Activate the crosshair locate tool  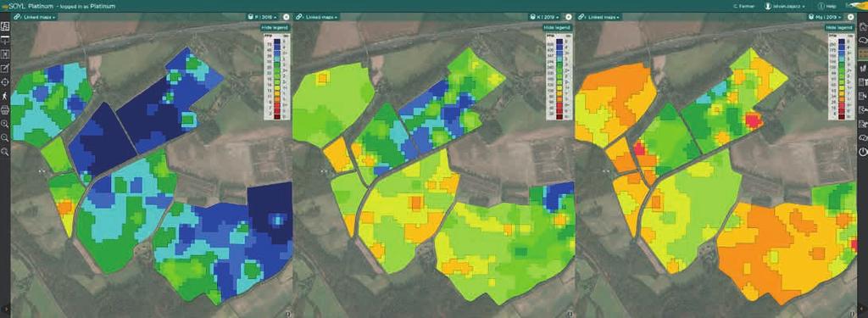pyautogui.click(x=5, y=81)
